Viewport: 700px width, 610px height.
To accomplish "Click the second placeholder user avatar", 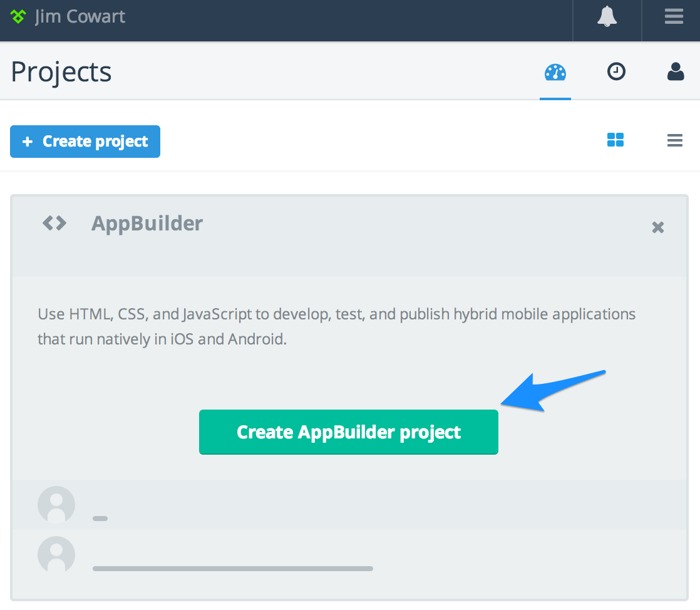I will pyautogui.click(x=56, y=554).
